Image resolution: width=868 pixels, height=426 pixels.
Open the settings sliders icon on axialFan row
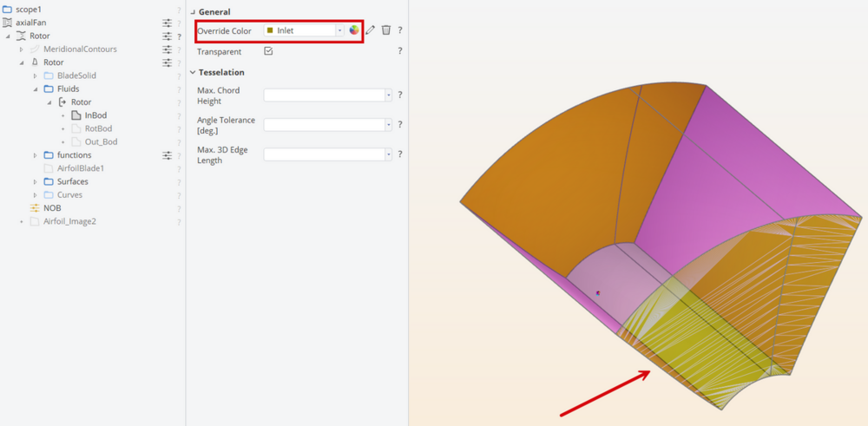167,23
